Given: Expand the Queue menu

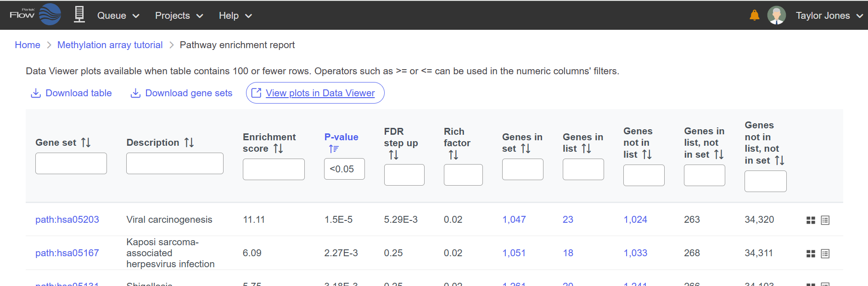Looking at the screenshot, I should click(118, 16).
